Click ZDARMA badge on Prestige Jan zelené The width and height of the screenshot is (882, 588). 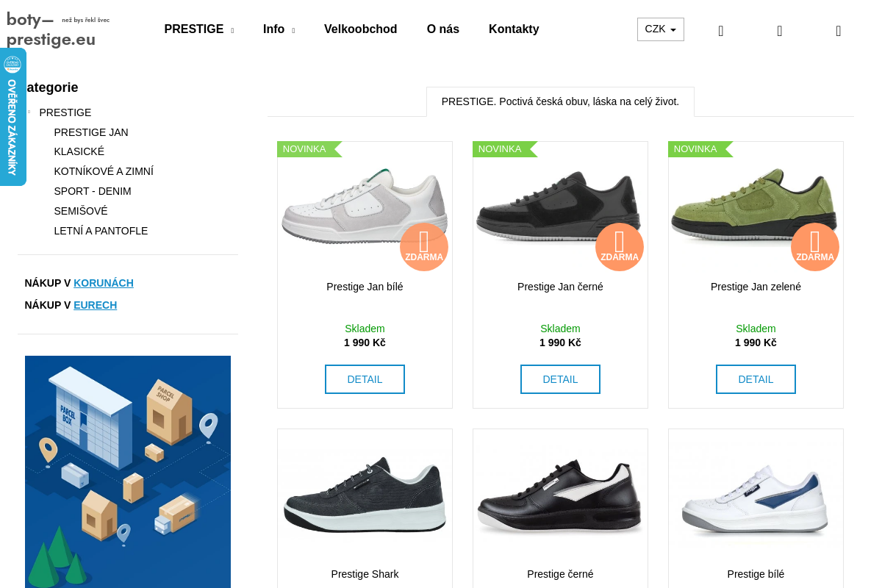click(815, 247)
